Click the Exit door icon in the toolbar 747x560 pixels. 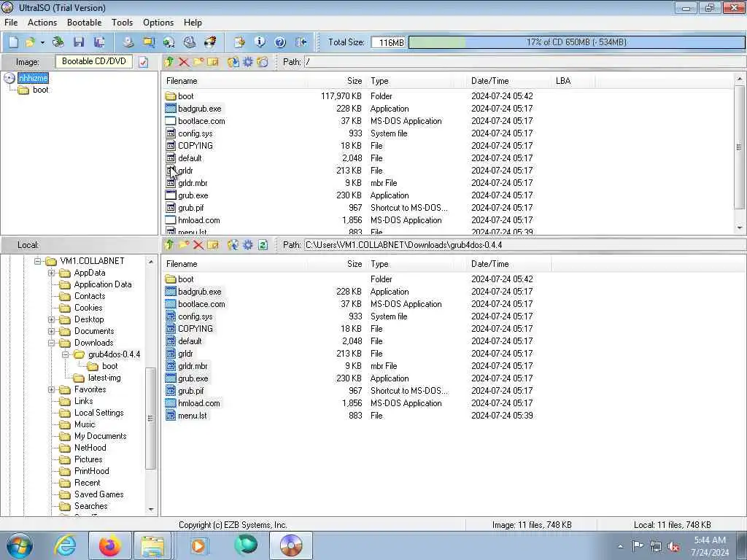[301, 42]
